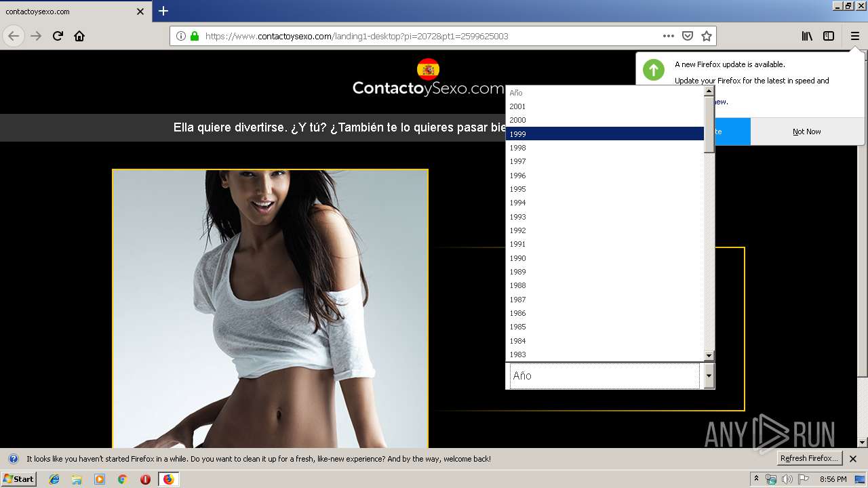The image size is (868, 488).
Task: Click the year list scroll-down arrow
Action: point(709,356)
